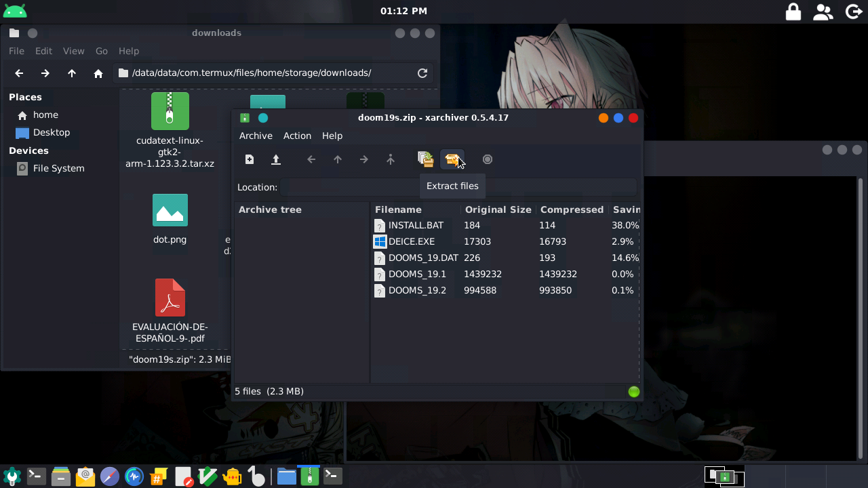This screenshot has height=488, width=868.
Task: Sort by Original Size column header
Action: tap(498, 209)
